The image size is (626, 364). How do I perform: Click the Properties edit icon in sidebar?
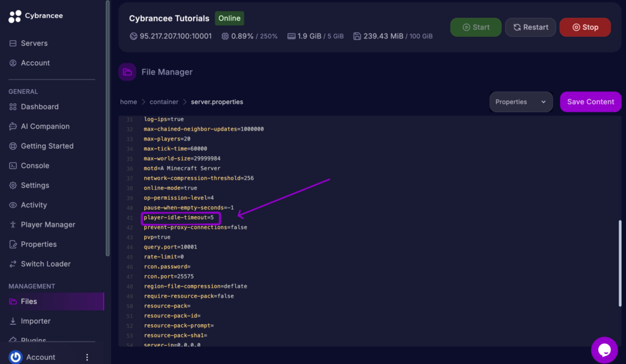13,244
